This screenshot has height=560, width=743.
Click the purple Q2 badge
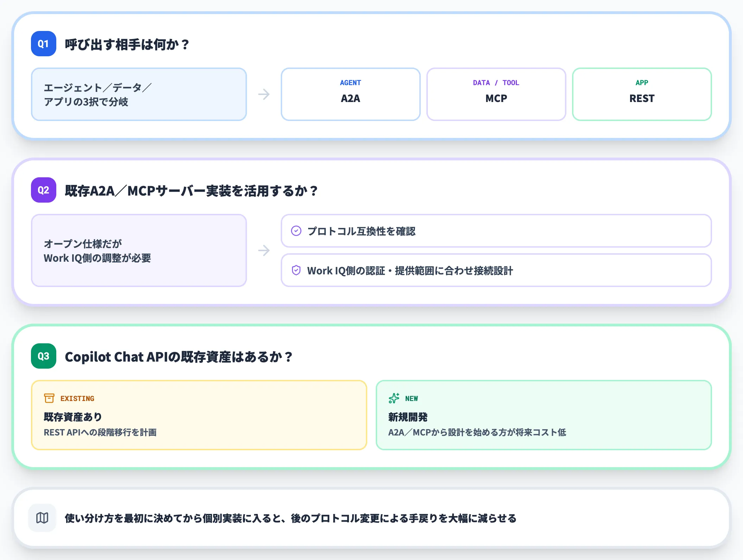[x=44, y=190]
